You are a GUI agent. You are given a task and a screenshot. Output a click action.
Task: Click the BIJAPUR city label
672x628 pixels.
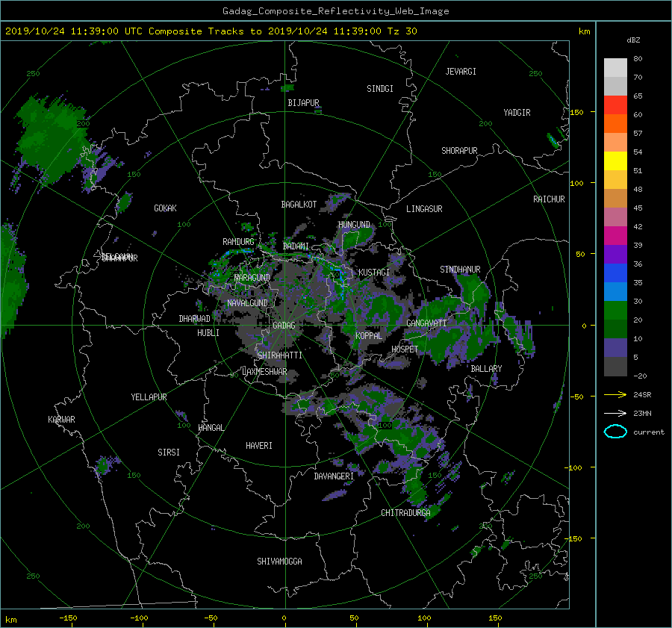(303, 103)
